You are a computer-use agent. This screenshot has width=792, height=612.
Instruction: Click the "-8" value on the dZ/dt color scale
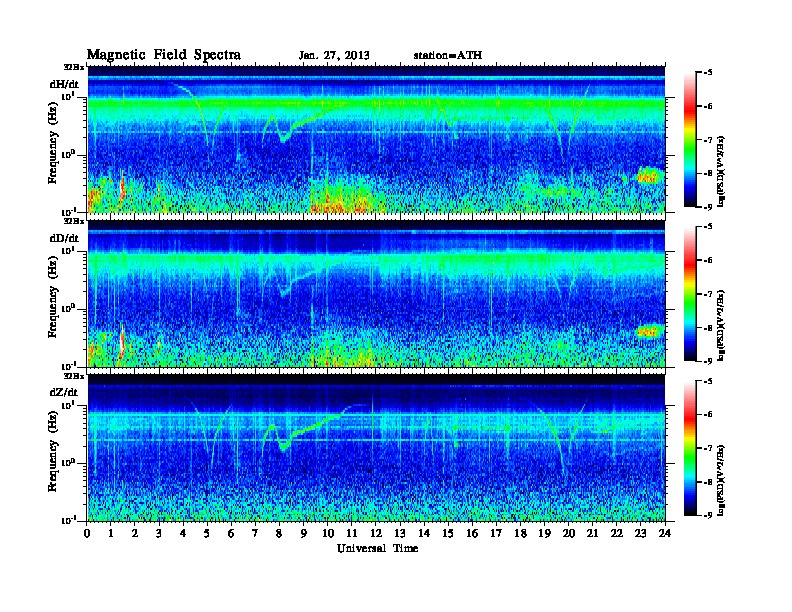(x=708, y=482)
